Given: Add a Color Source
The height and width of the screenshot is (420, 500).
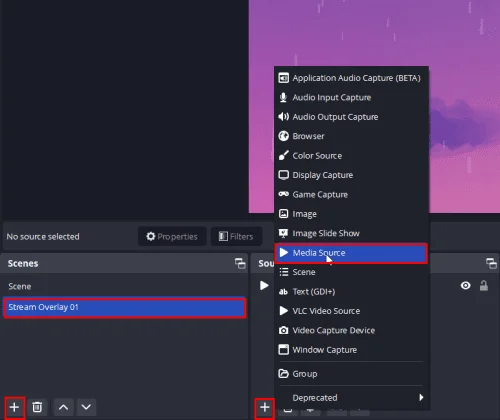Looking at the screenshot, I should (x=351, y=156).
